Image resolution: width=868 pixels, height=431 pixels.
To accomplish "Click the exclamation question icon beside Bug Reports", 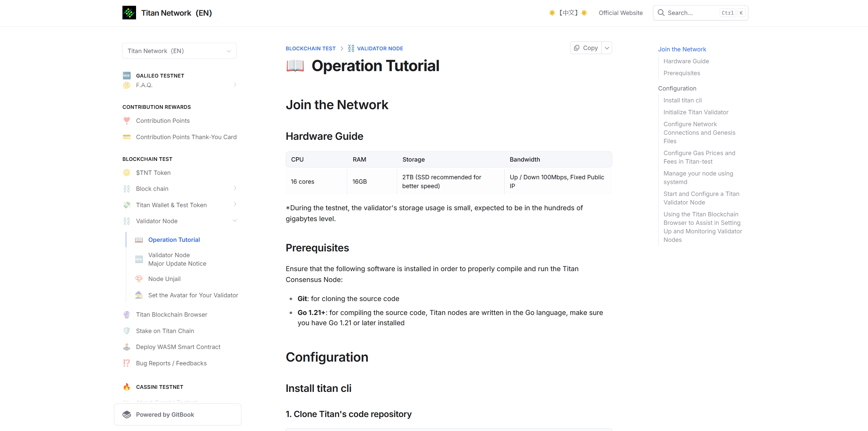I will tap(127, 363).
